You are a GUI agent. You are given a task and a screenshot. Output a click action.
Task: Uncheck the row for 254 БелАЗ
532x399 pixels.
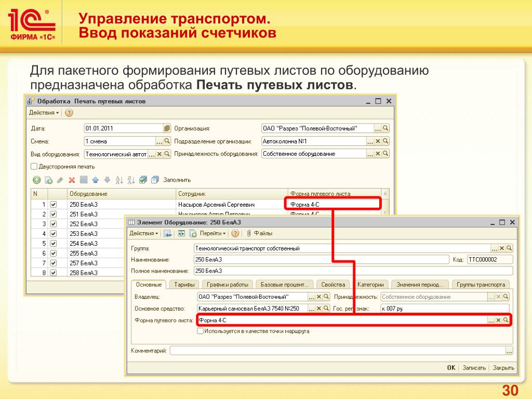tap(54, 244)
